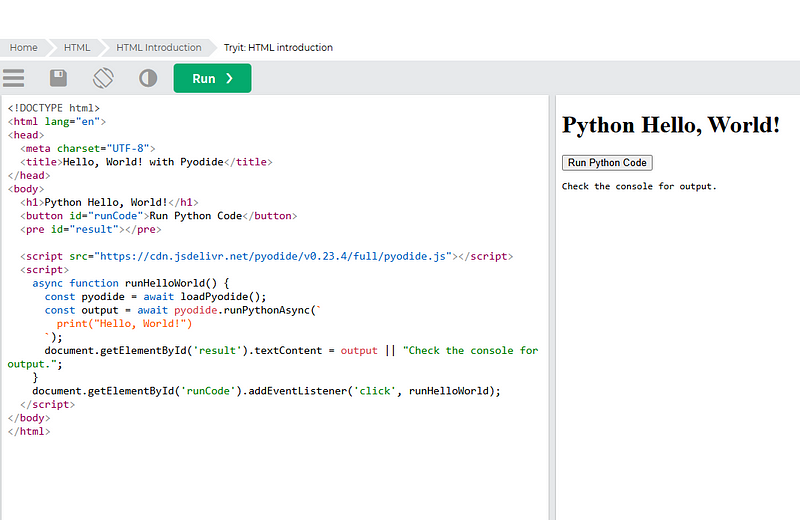Viewport: 800px width, 520px height.
Task: Click the 'Check the console for output.' preview text
Action: click(639, 186)
